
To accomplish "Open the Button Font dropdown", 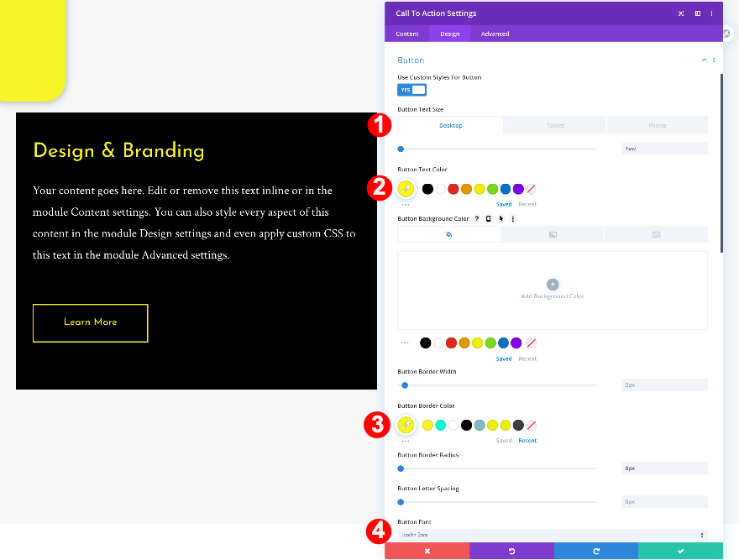I will click(553, 535).
